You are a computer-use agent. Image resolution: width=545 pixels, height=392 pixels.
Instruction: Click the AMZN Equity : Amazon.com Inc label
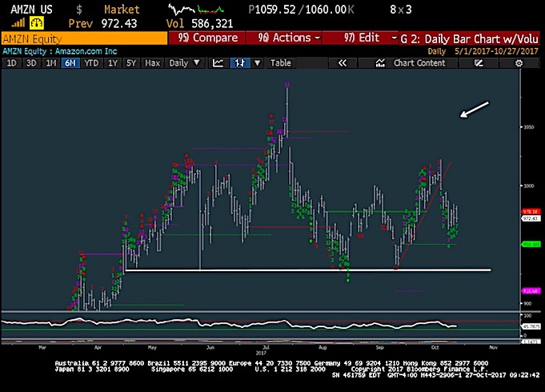[60, 51]
